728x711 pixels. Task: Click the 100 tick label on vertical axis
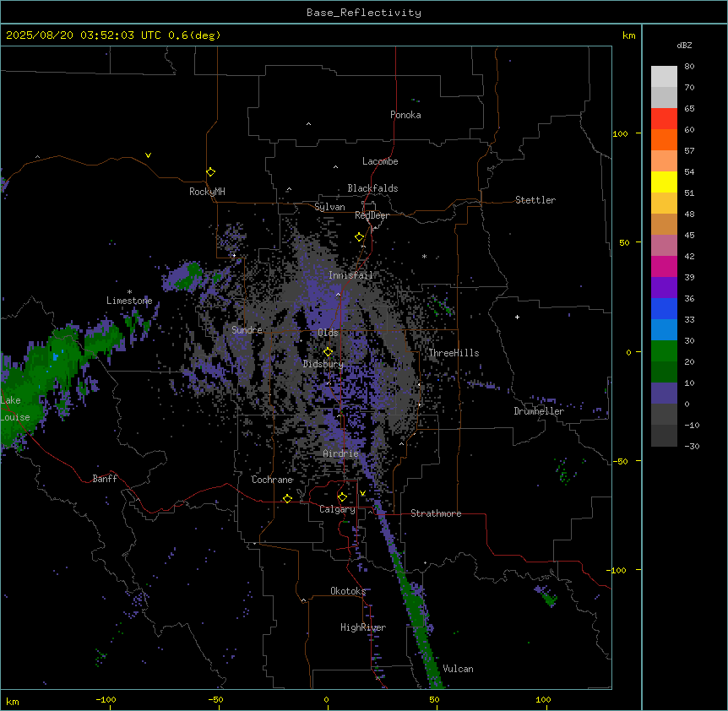tap(620, 133)
